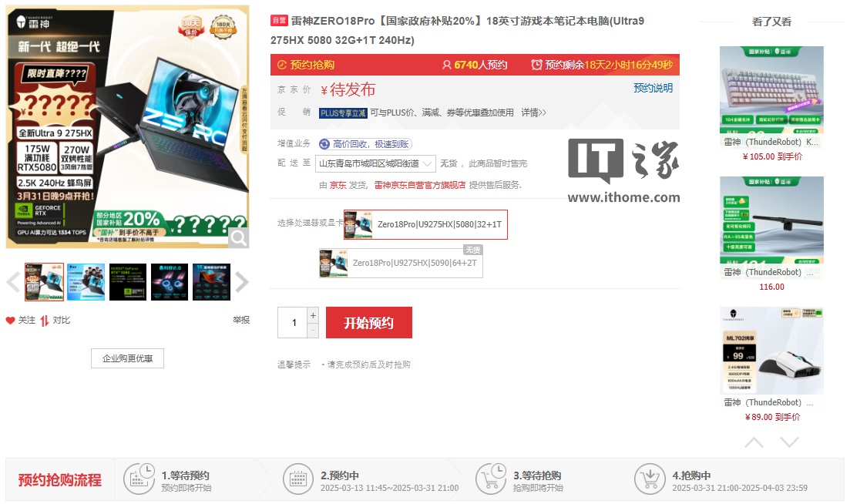Click the heart icon to follow the product (关注)

10,321
